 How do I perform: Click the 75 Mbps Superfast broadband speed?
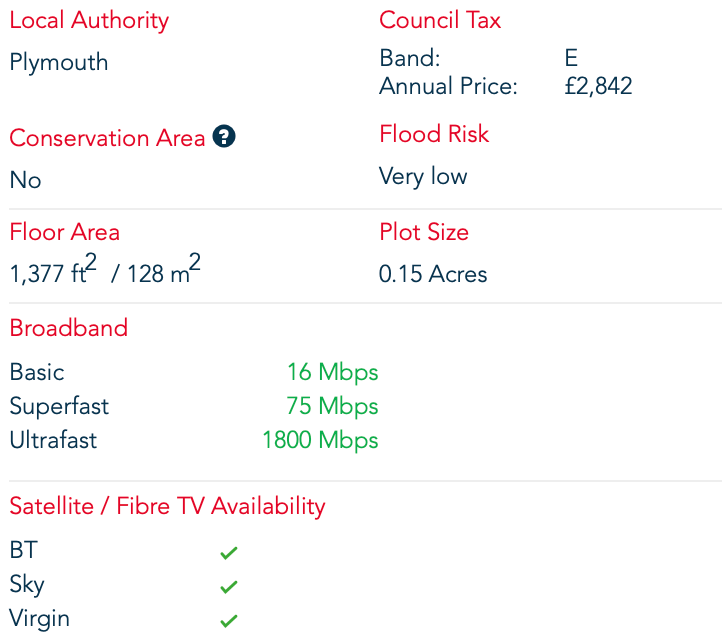(332, 406)
